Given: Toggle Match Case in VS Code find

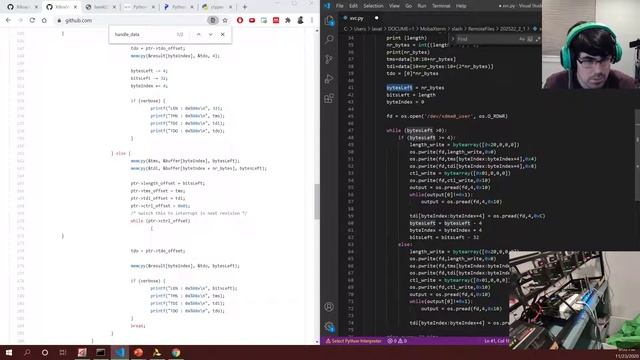Looking at the screenshot, I should pos(522,39).
